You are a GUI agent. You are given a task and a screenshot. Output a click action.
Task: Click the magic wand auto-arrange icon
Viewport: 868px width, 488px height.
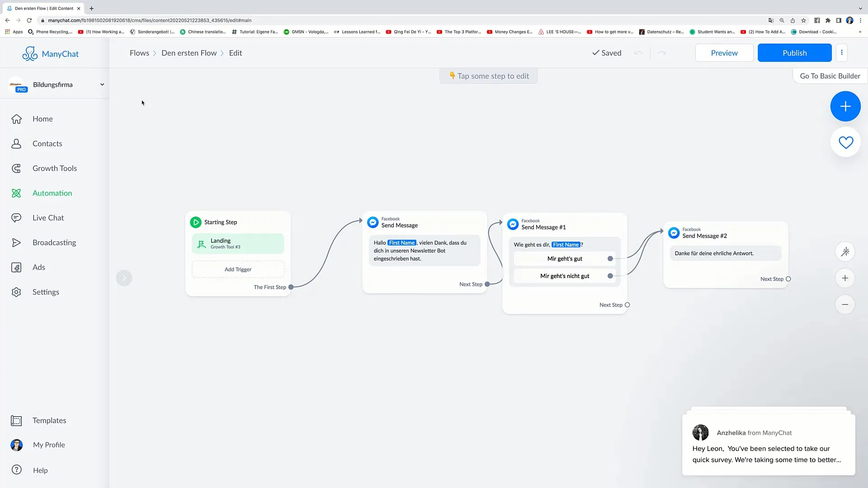[845, 252]
